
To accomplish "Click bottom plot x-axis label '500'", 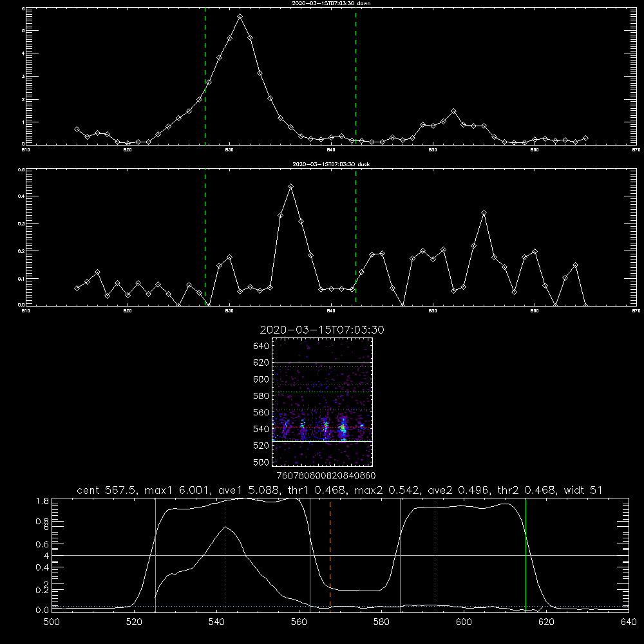I will [52, 622].
